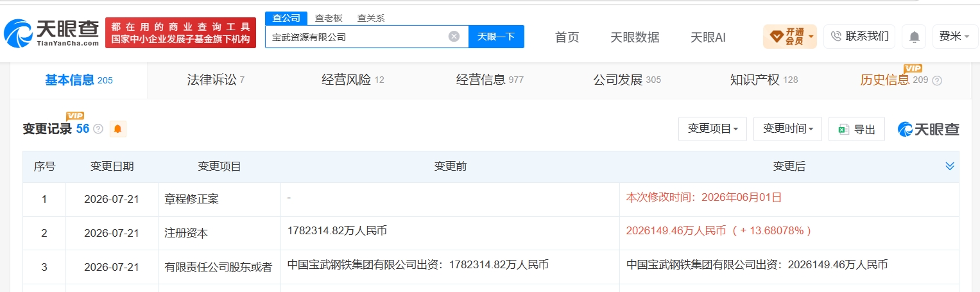Click the 开通会员 diamond button
This screenshot has height=292, width=980.
tap(790, 37)
